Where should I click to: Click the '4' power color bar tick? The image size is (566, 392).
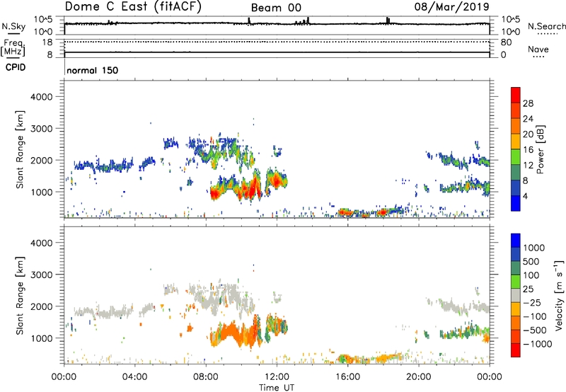click(x=525, y=196)
